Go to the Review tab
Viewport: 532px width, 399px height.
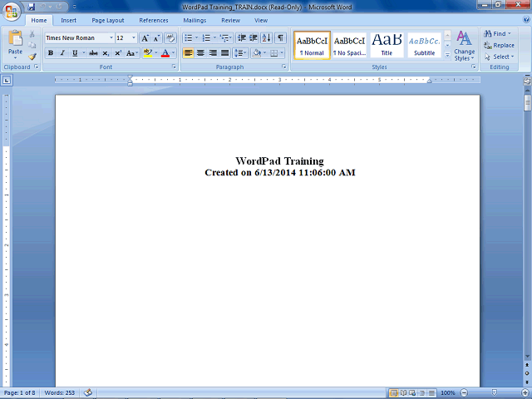pyautogui.click(x=231, y=20)
